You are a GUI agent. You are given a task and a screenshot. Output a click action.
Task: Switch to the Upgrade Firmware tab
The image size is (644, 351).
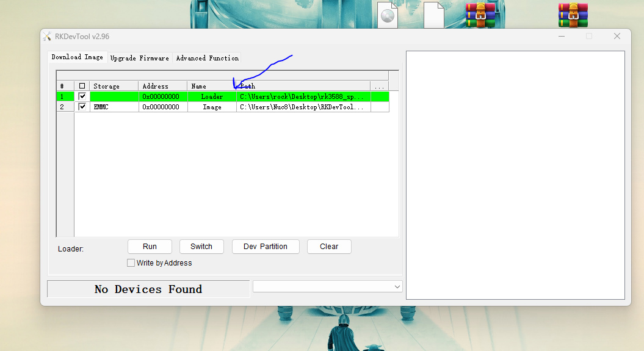point(140,58)
